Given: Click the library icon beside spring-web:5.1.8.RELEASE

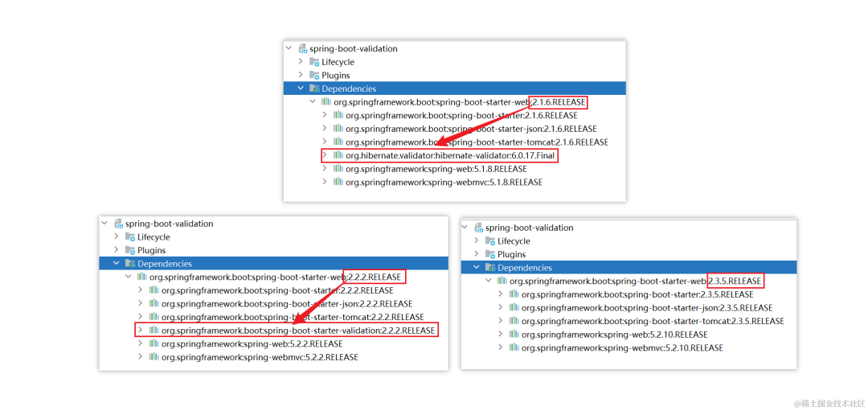Looking at the screenshot, I should (x=338, y=169).
